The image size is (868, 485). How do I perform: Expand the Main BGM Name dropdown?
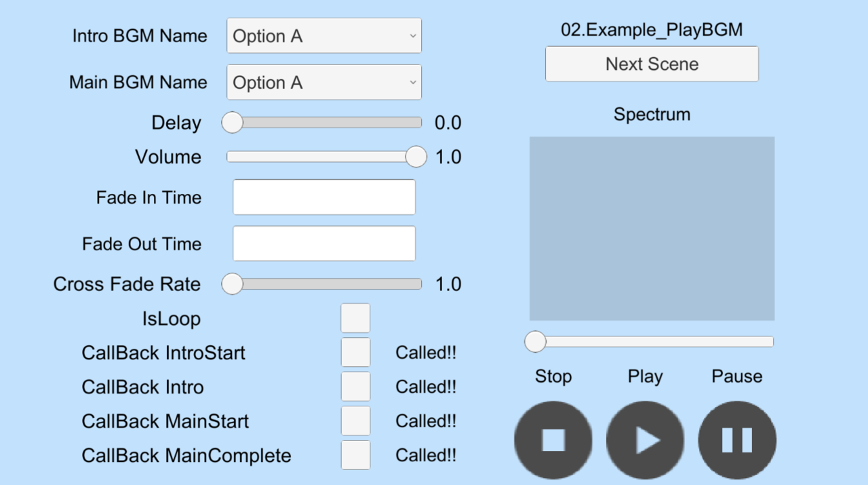[324, 82]
